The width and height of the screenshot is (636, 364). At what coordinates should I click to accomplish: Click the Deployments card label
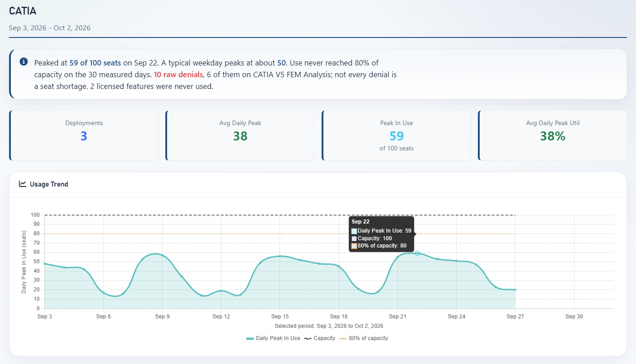(84, 123)
